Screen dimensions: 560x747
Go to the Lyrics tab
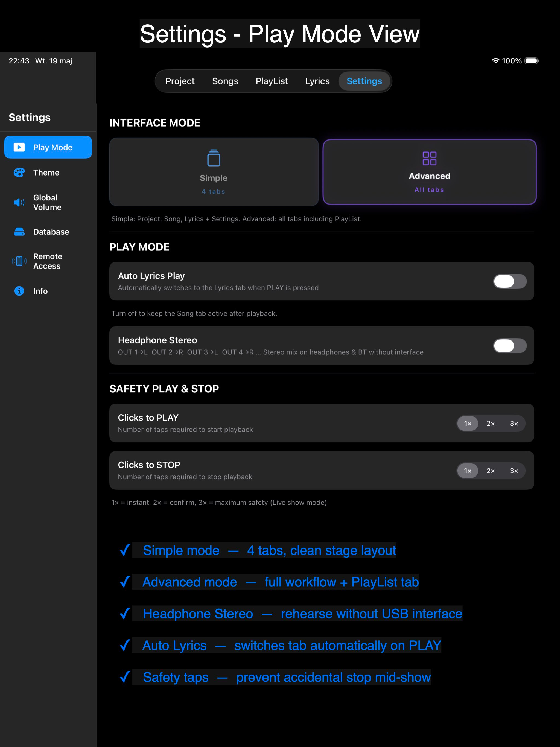click(x=317, y=81)
